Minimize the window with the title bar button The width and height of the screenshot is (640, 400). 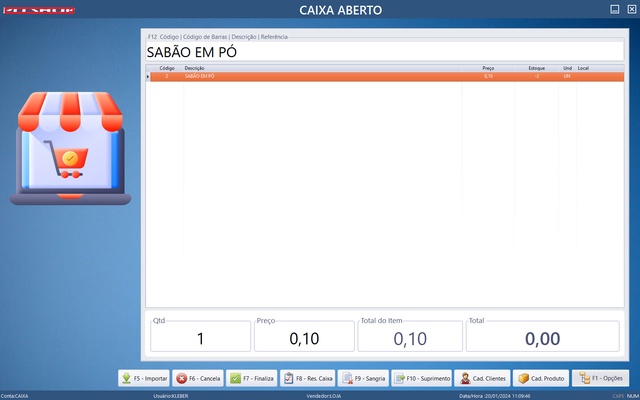(615, 9)
